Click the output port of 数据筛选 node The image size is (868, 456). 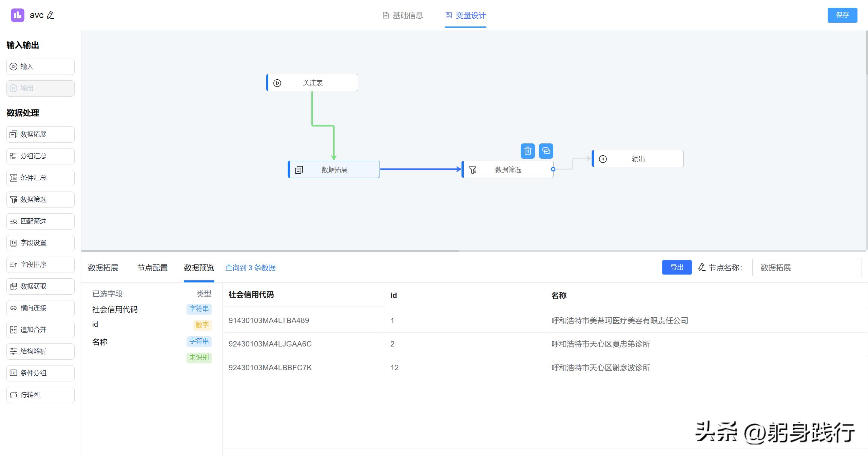553,169
